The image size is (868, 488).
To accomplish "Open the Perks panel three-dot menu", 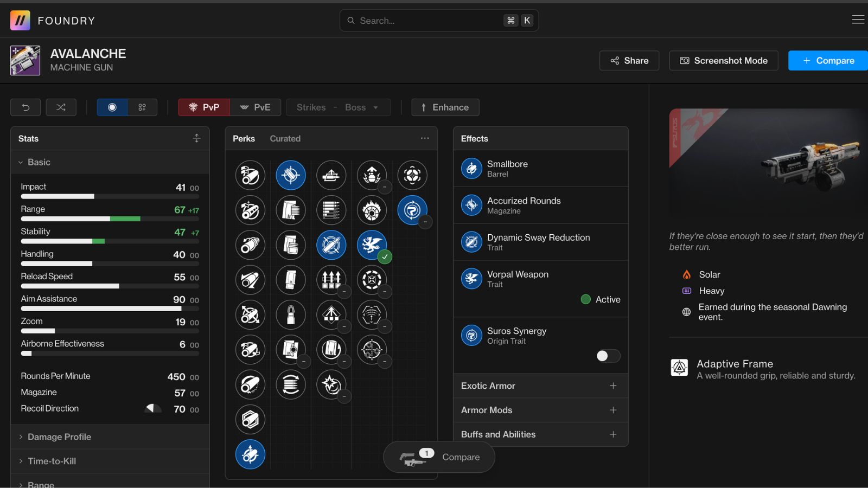I will pos(425,138).
